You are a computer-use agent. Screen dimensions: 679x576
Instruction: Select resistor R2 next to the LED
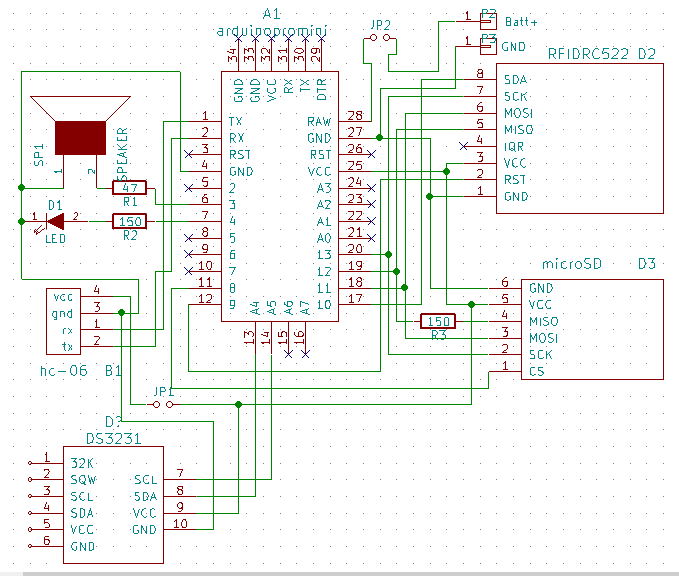pyautogui.click(x=129, y=221)
